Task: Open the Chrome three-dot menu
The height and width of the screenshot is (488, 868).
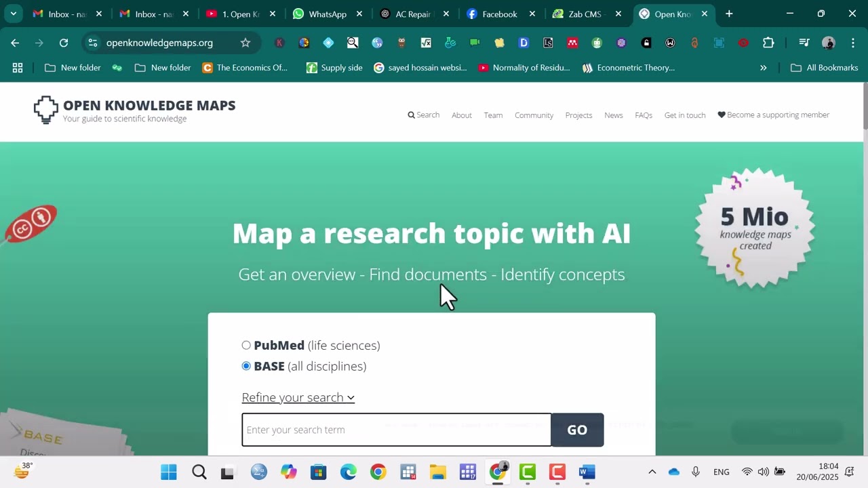Action: [x=853, y=43]
